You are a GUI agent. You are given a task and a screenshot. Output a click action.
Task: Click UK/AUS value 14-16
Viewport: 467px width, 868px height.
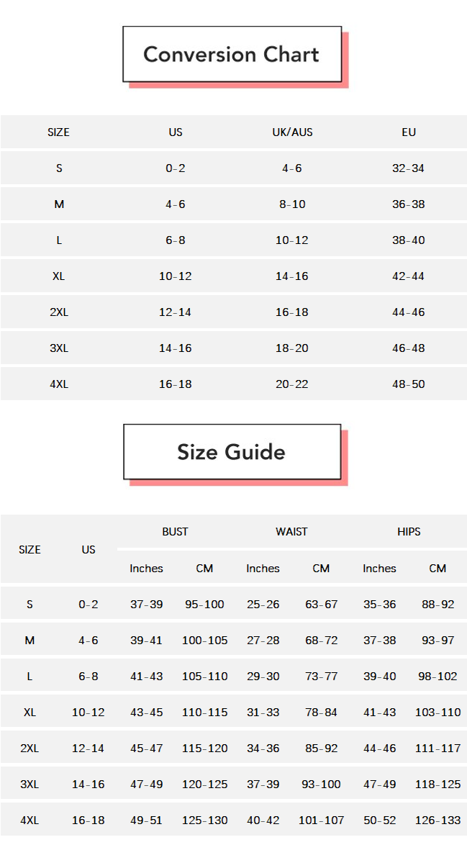point(292,276)
